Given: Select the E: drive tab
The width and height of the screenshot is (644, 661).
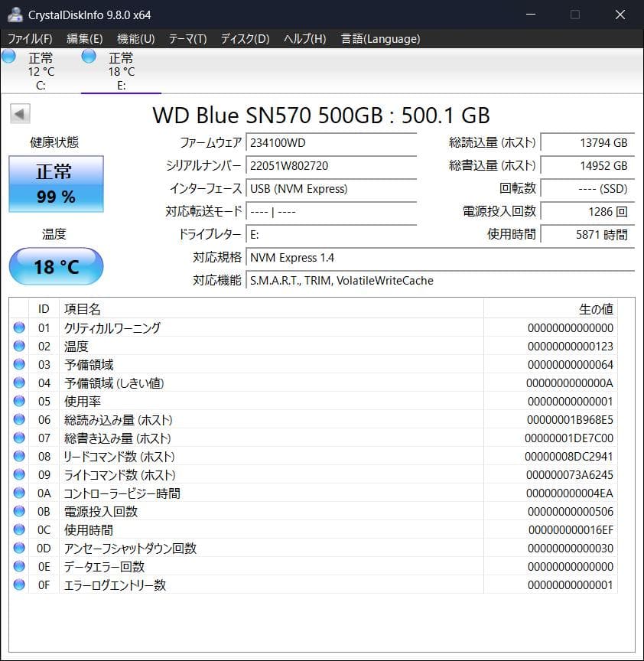Looking at the screenshot, I should (121, 71).
